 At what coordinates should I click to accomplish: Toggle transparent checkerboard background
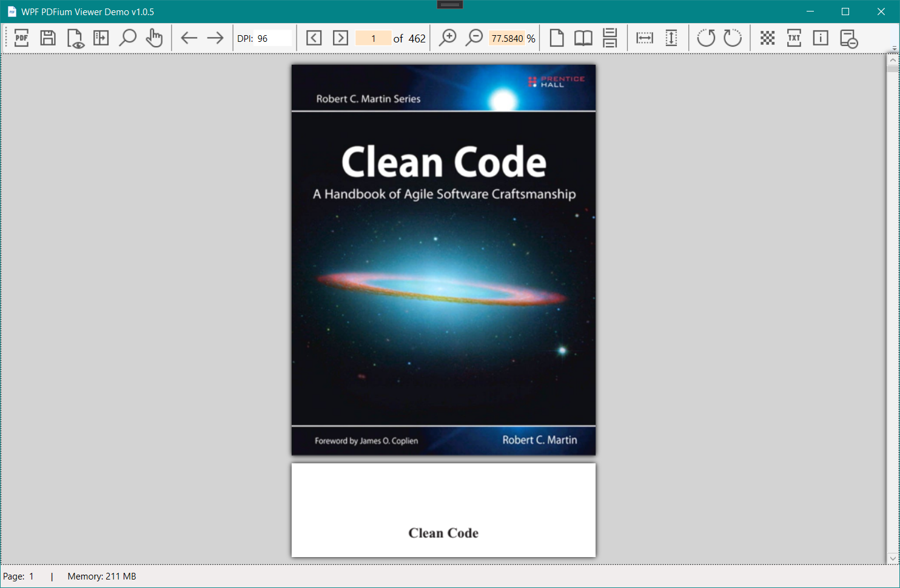(x=767, y=38)
